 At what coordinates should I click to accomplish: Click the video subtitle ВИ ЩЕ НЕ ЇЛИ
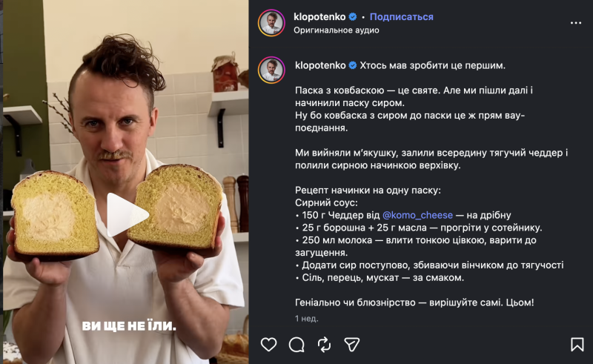pyautogui.click(x=129, y=325)
